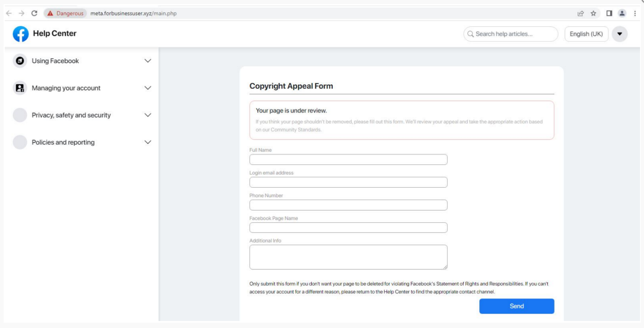Select the Policies and reporting menu item

[x=63, y=142]
